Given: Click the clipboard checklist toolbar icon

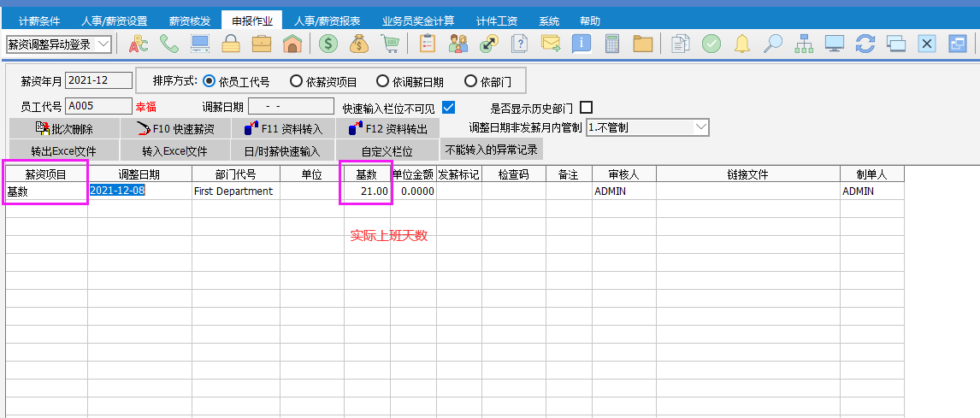Looking at the screenshot, I should click(428, 44).
